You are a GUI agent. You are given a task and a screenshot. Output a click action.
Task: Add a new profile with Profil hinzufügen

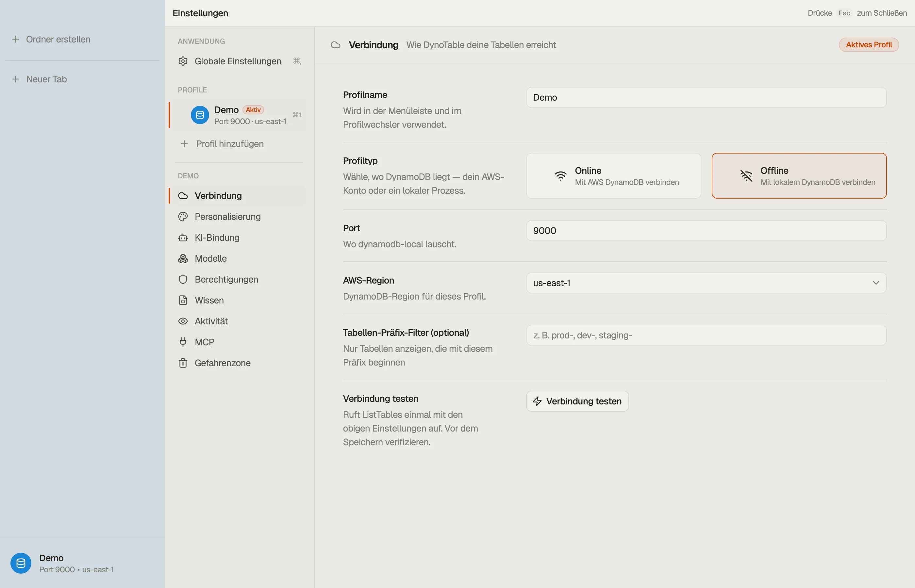click(239, 144)
